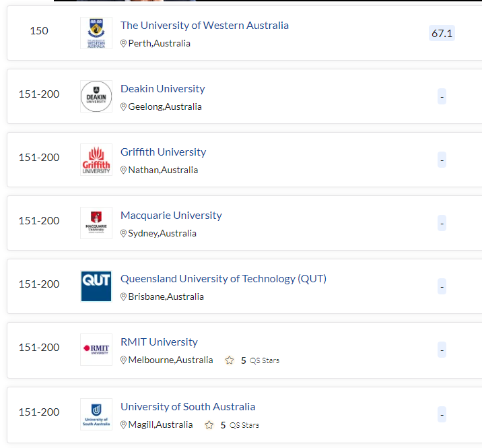The height and width of the screenshot is (448, 482).
Task: Click the location pin beside Sydney,Australia
Action: 123,234
